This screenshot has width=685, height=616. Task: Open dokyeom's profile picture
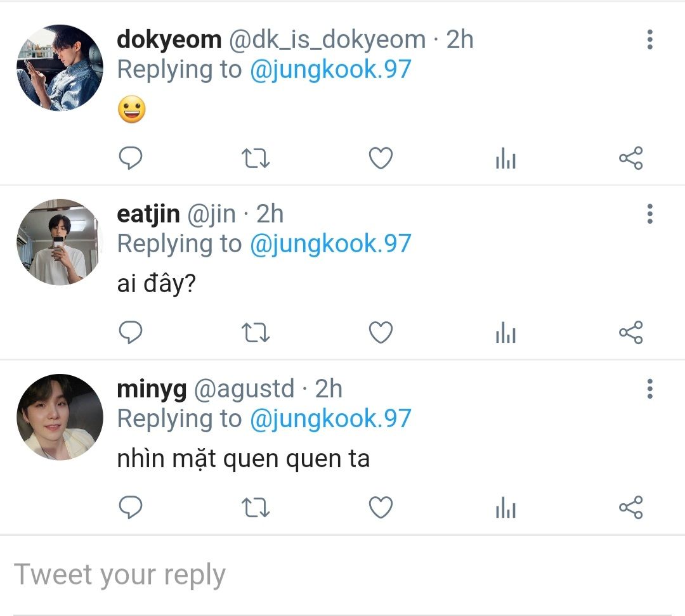point(60,68)
